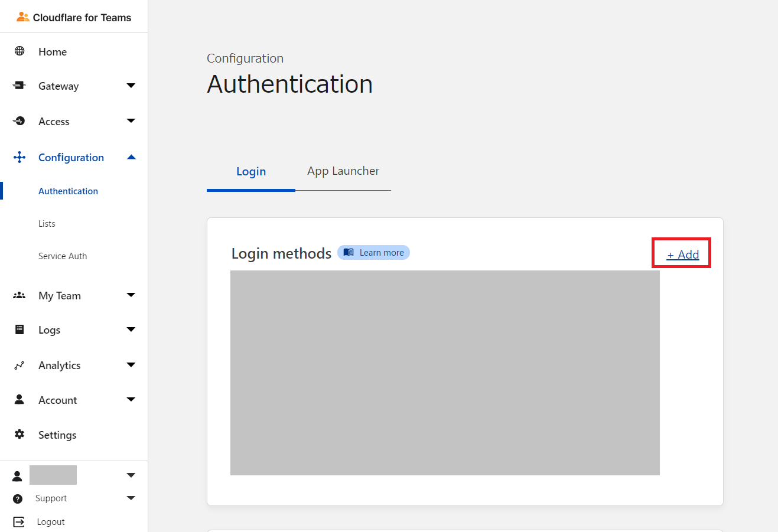Viewport: 778px width, 532px height.
Task: Click the Account label
Action: (x=58, y=400)
